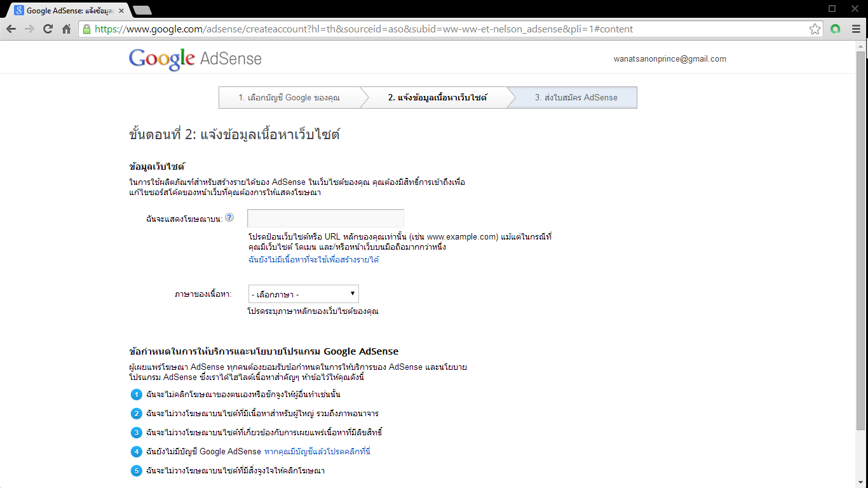Click the scrollbar down arrow
The image size is (868, 488).
click(x=861, y=482)
